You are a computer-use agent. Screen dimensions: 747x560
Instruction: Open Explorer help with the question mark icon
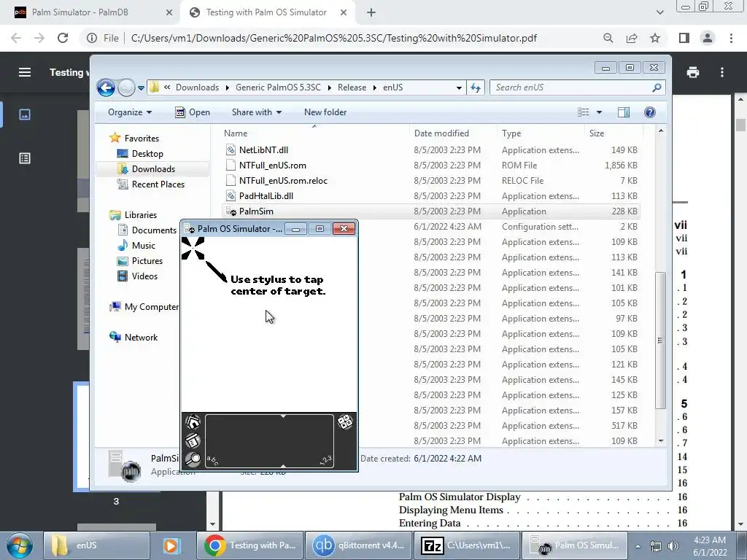[x=650, y=112]
